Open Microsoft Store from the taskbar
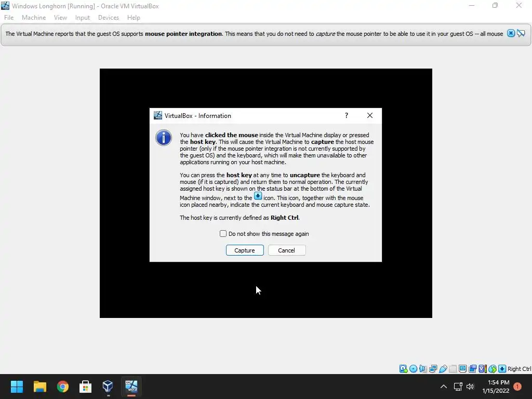This screenshot has height=399, width=532. 86,387
